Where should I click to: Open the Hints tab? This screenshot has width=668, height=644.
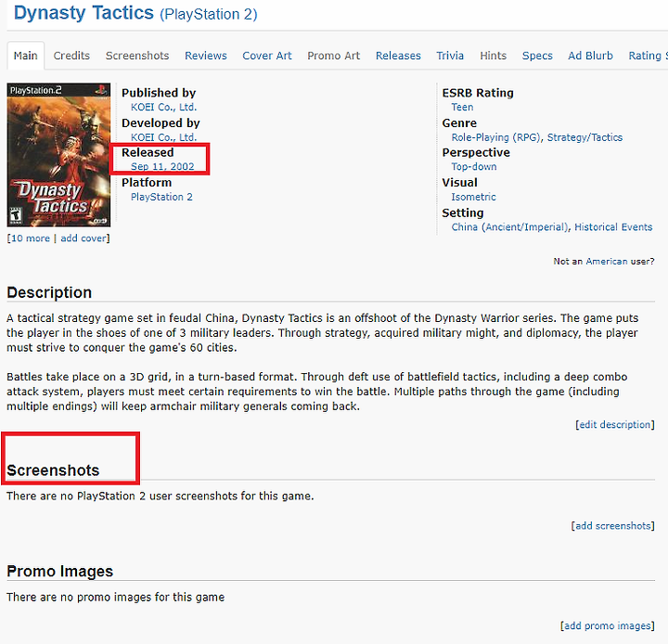494,56
